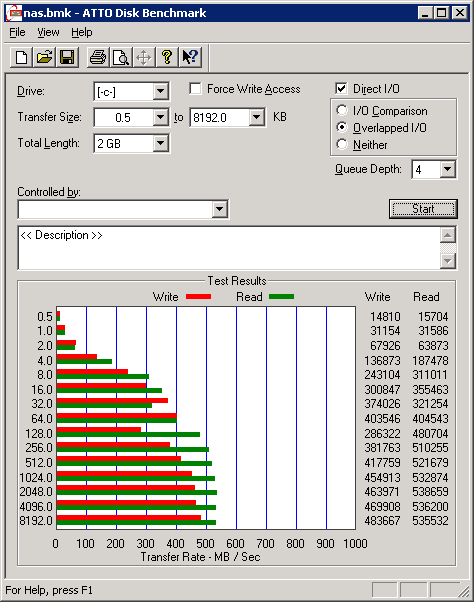
Task: Click the Controlled by text field
Action: click(x=116, y=209)
